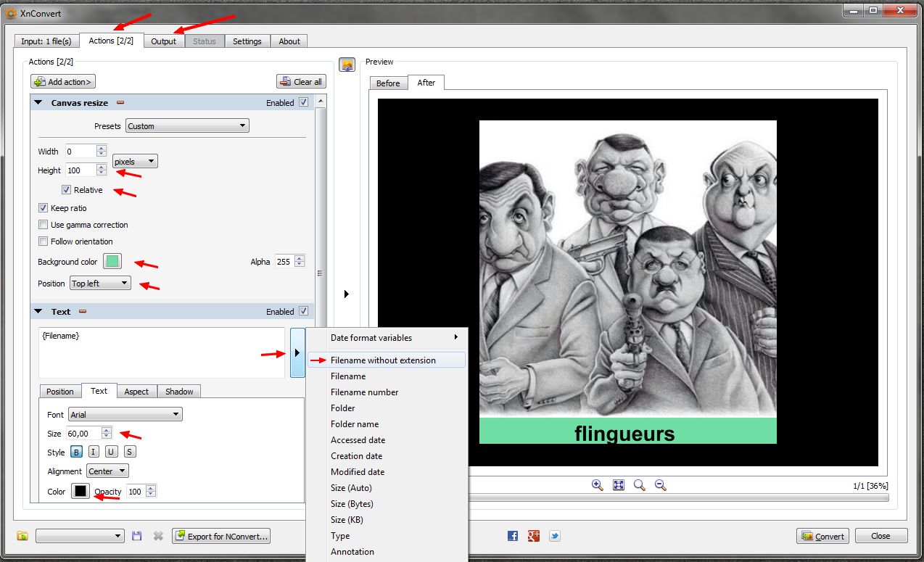924x562 pixels.
Task: Click the fit-to-window zoom icon
Action: coord(619,485)
